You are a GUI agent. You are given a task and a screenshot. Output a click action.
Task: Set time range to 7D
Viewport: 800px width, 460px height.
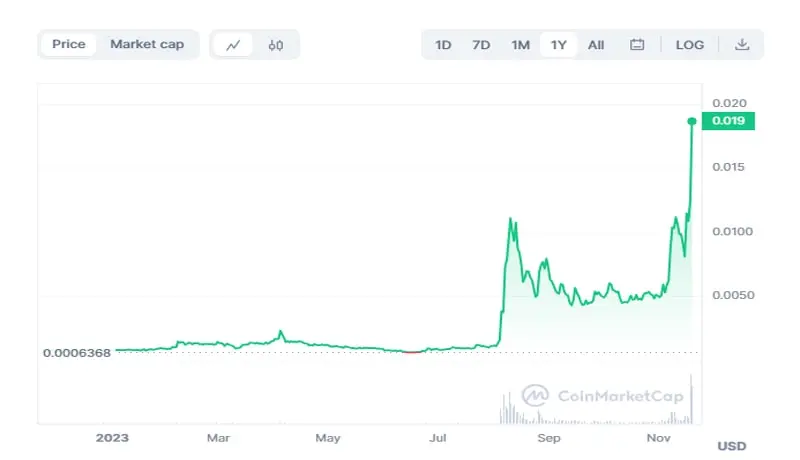click(x=481, y=45)
